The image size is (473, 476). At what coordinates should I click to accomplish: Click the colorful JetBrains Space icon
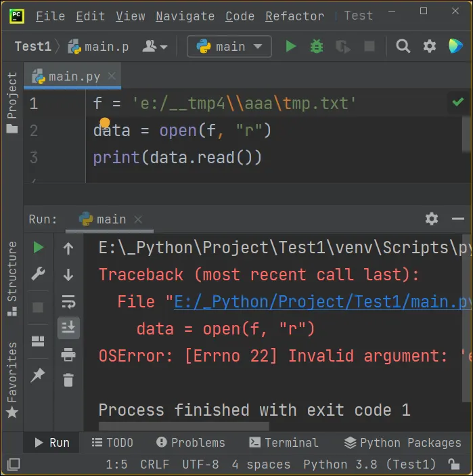[x=455, y=46]
